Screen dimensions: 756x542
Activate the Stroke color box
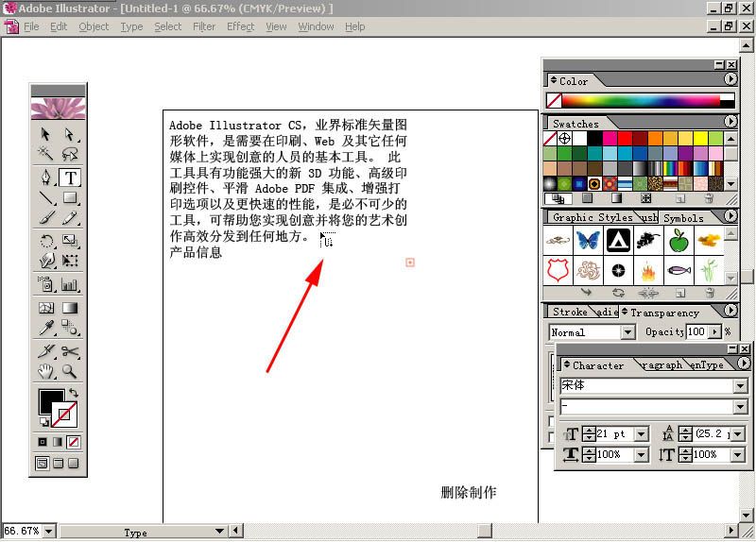(x=64, y=415)
